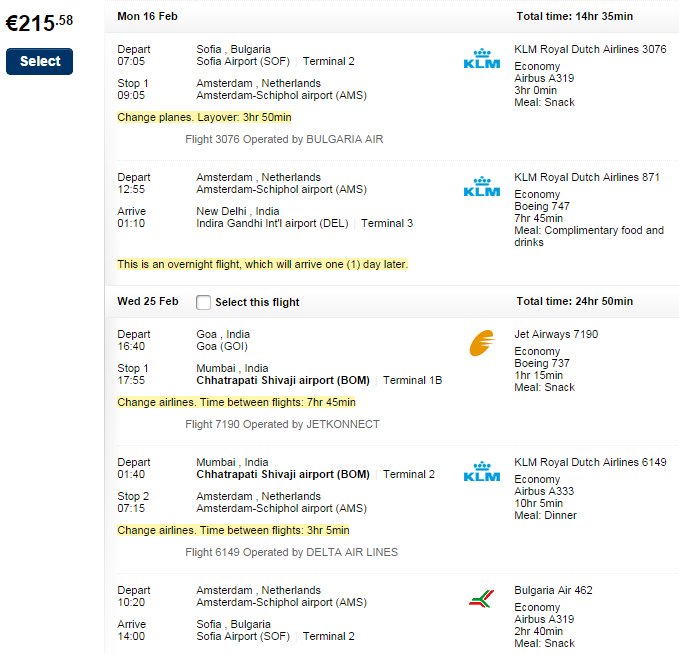Image resolution: width=679 pixels, height=654 pixels.
Task: Click 'Flight 6149 Operated by DELTA AIR LINES'
Action: pos(291,552)
